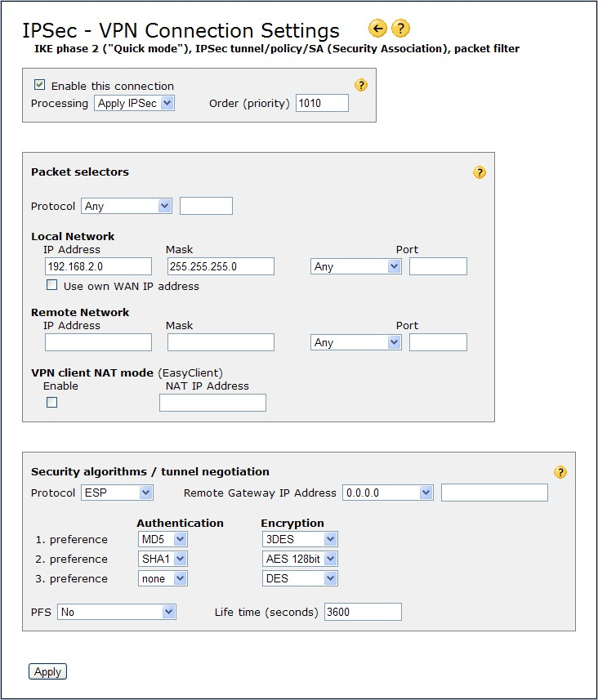Click the Apply button
This screenshot has width=598, height=700.
47,671
